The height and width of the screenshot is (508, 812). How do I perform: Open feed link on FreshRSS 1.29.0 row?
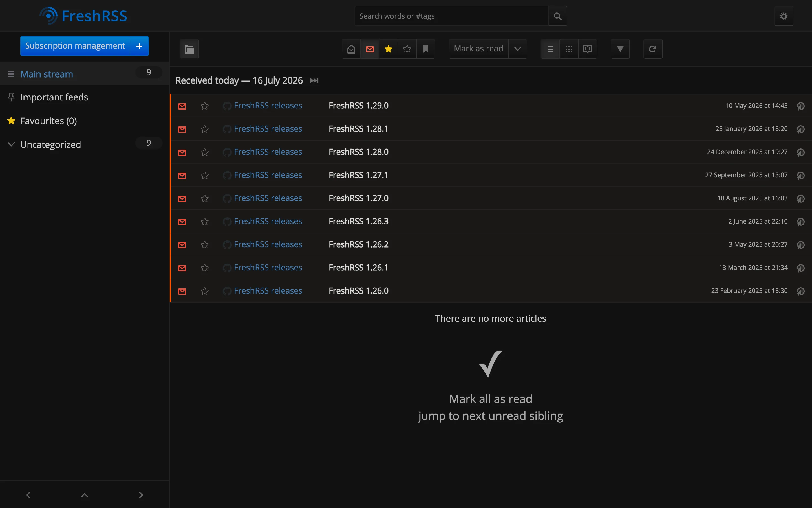(262, 106)
